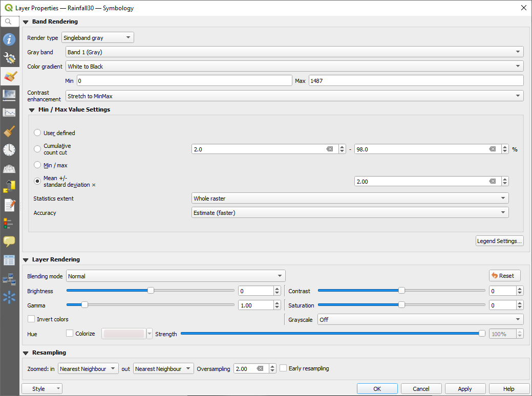Image resolution: width=532 pixels, height=396 pixels.
Task: Open the Temporal clock icon
Action: [x=9, y=150]
